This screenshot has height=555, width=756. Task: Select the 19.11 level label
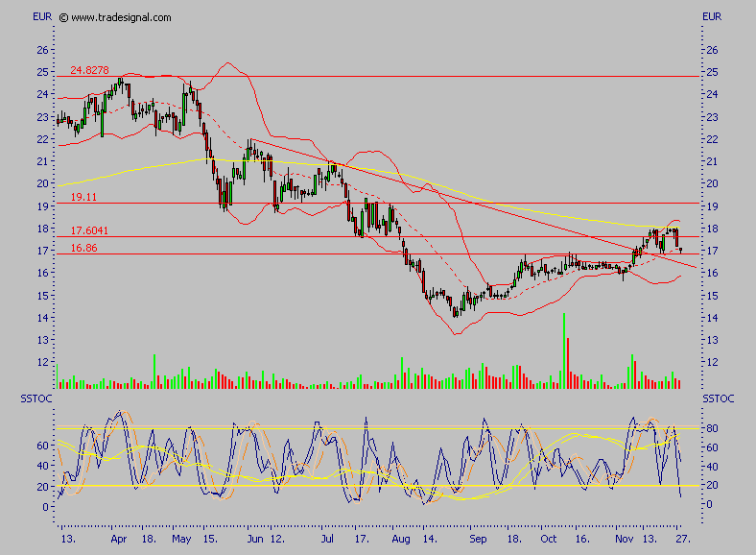(83, 197)
